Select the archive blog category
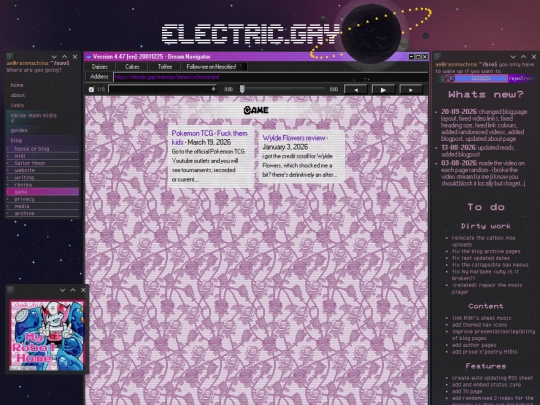The image size is (540, 405). (42, 213)
